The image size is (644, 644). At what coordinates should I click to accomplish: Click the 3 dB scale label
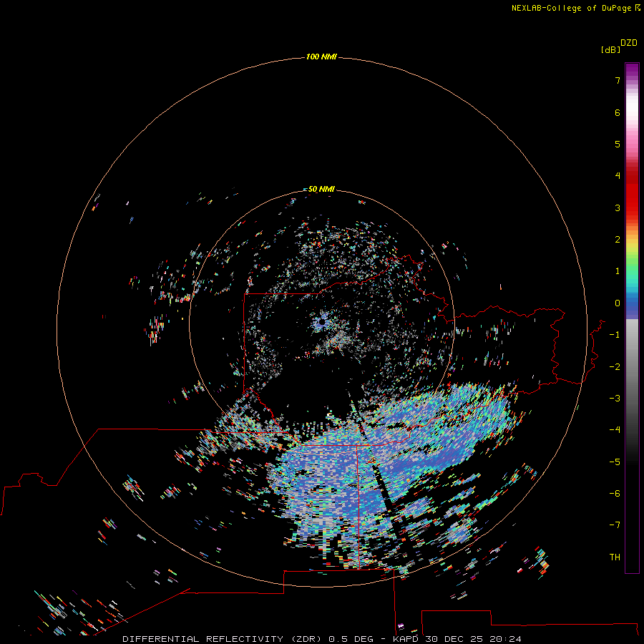618,208
